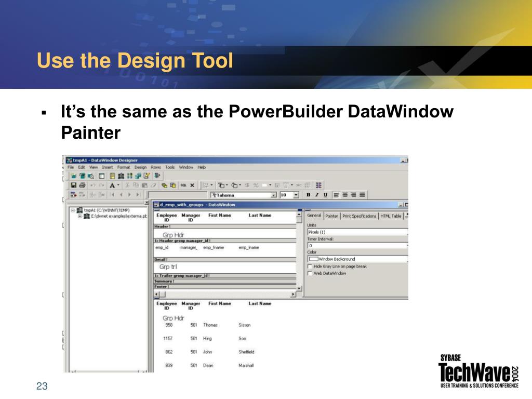
Task: Click the Header band bar
Action: tap(225, 227)
